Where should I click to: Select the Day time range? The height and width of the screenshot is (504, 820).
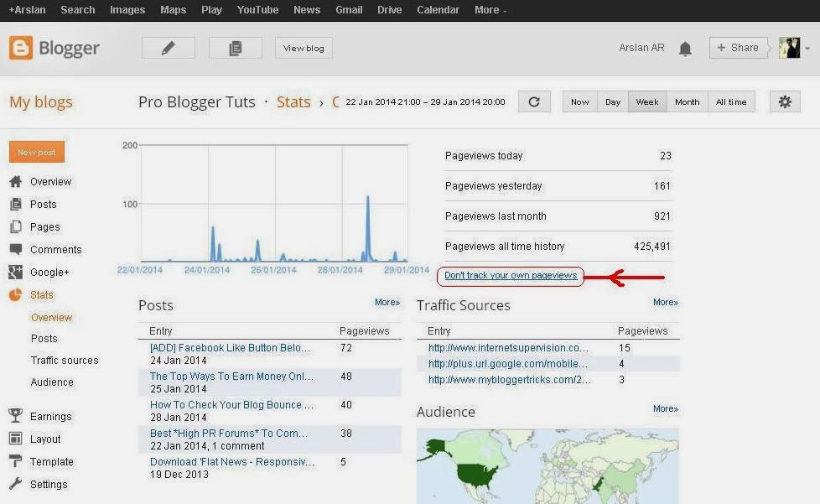[x=613, y=102]
